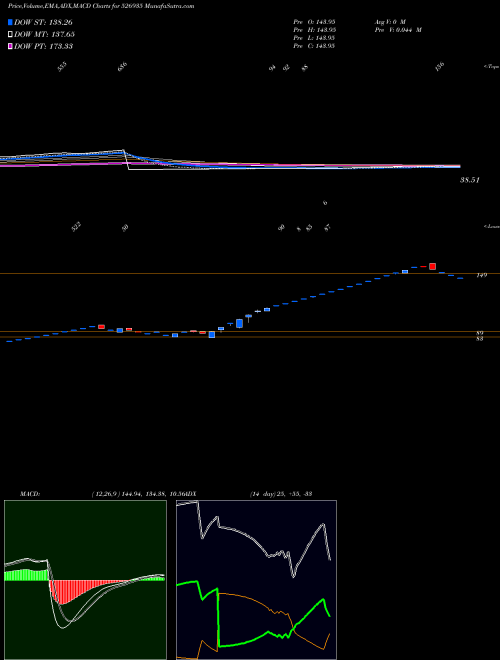This screenshot has width=500, height=660.
Task: Click the Pre O: 143.95 value
Action: click(x=314, y=21)
